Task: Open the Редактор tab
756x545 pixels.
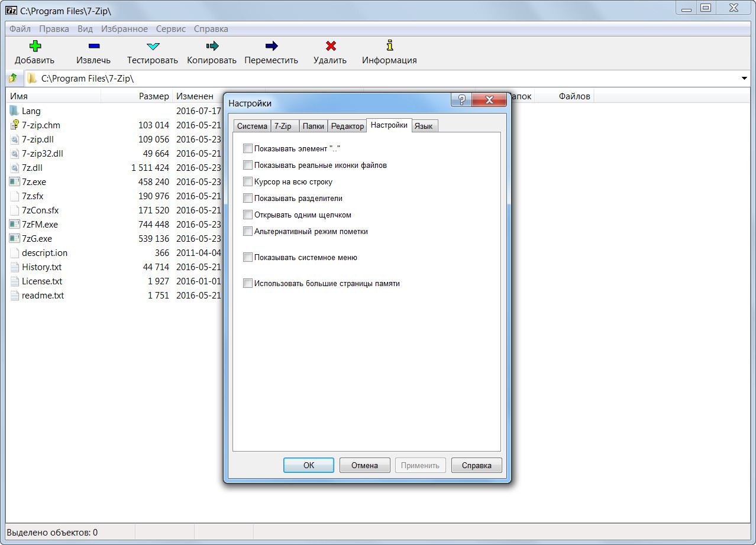Action: 347,126
